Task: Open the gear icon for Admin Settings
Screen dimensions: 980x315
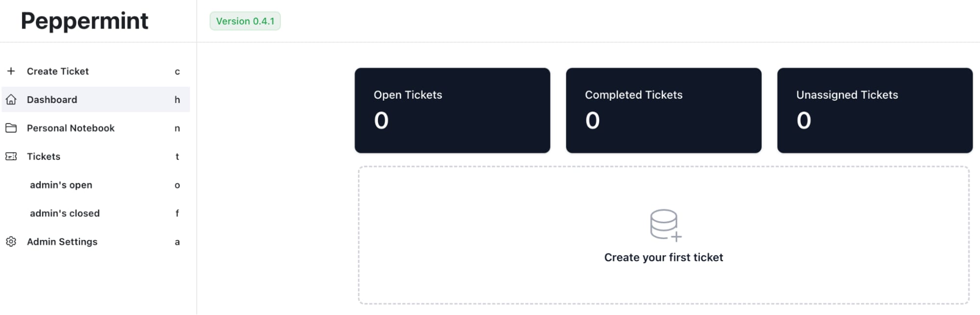Action: coord(11,241)
